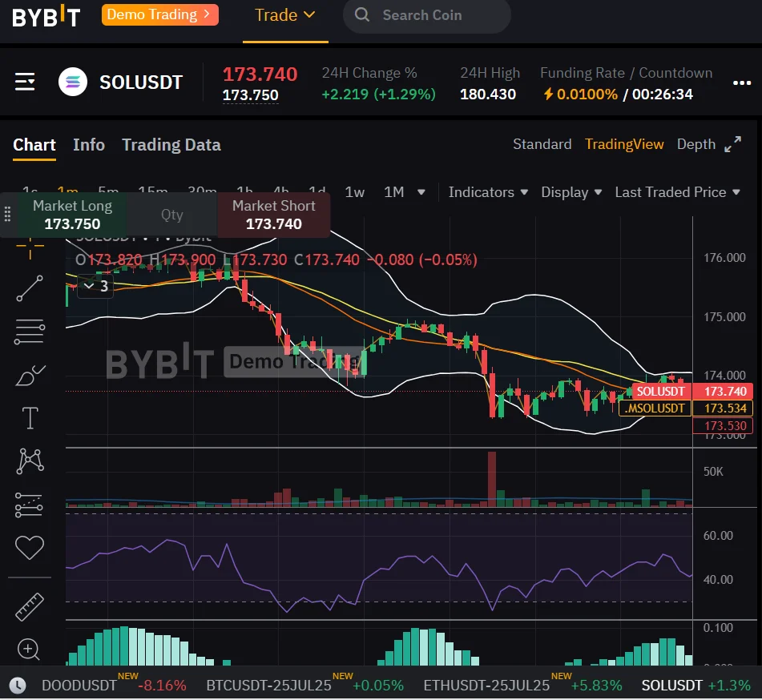
Task: Switch to the TradingView chart view
Action: 624,144
